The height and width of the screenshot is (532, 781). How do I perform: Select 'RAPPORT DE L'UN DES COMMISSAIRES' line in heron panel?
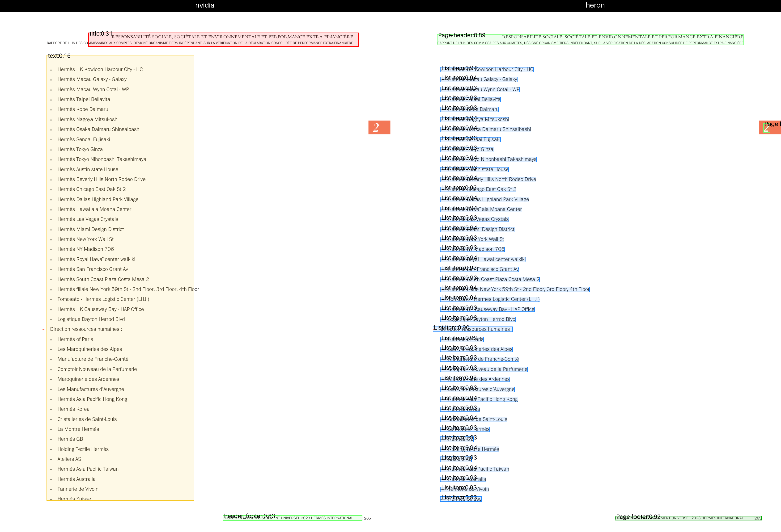(590, 43)
